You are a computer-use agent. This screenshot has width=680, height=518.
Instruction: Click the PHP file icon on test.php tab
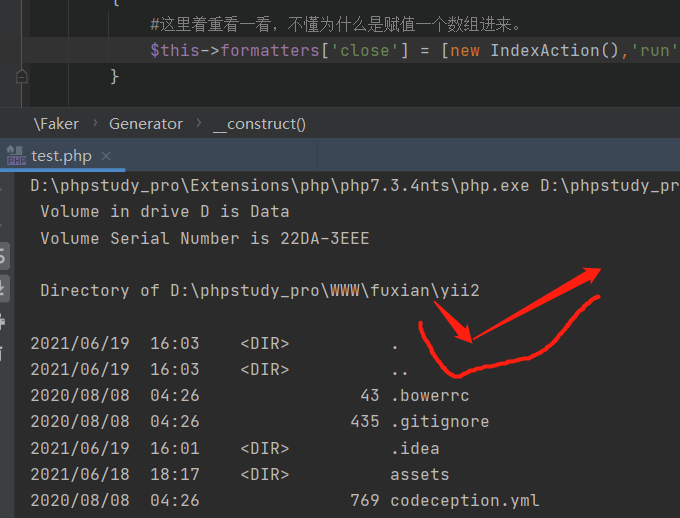point(16,156)
